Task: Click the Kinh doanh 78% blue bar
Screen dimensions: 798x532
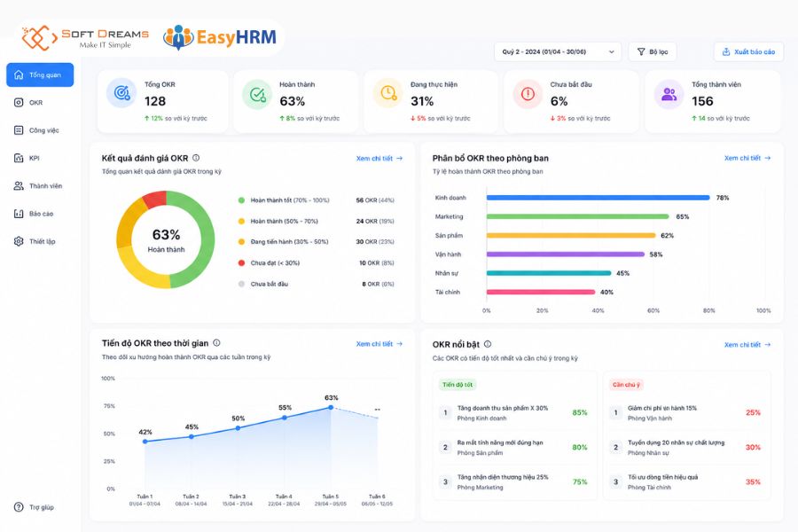Action: pyautogui.click(x=598, y=198)
